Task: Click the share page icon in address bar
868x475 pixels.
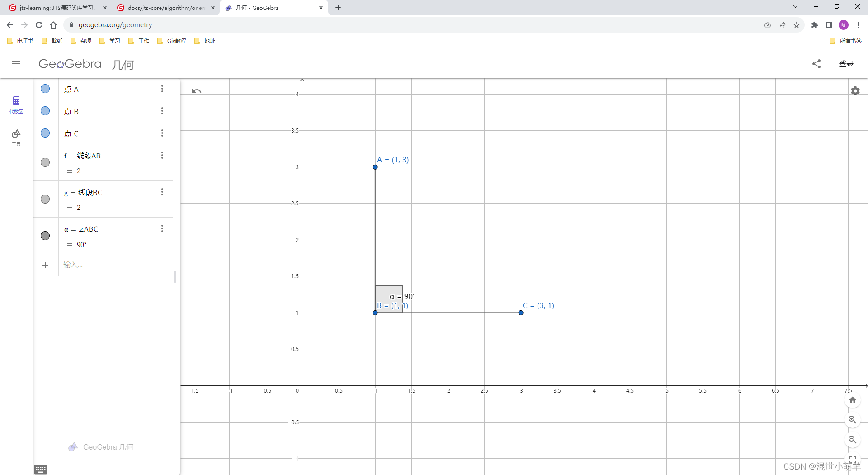Action: click(x=782, y=25)
